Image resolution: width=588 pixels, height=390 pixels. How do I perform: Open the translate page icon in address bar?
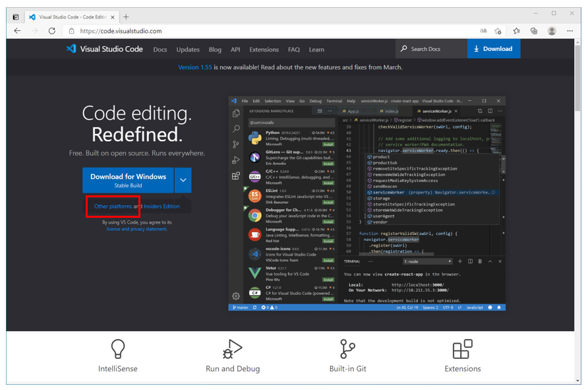pyautogui.click(x=483, y=31)
